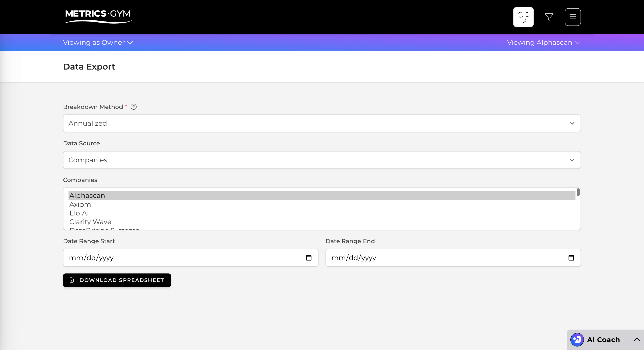Select Elo AI in the companies list
The width and height of the screenshot is (644, 350).
click(x=79, y=213)
